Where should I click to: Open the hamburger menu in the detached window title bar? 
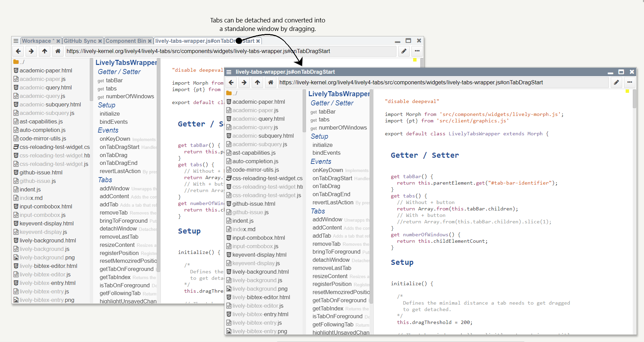click(x=229, y=72)
